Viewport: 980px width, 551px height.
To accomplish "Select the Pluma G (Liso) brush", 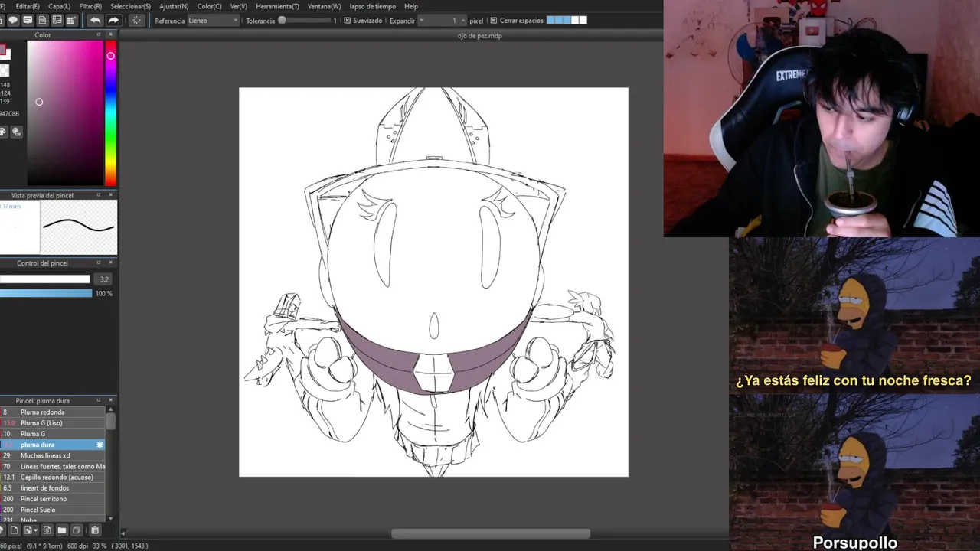I will tap(53, 423).
